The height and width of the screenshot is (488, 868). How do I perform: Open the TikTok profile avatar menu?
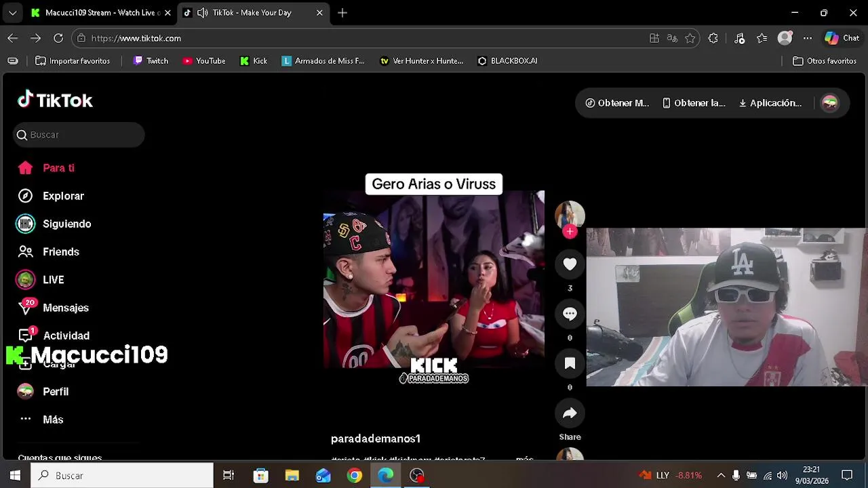(x=830, y=103)
